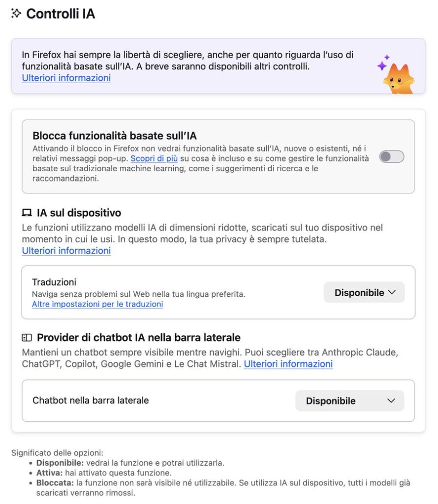The image size is (438, 504).
Task: Open "Ulteriori informazioni" under IA sul dispositivo
Action: pyautogui.click(x=65, y=251)
